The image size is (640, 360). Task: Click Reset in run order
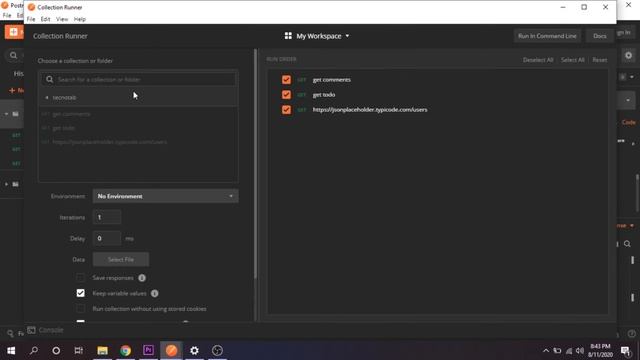(x=600, y=60)
